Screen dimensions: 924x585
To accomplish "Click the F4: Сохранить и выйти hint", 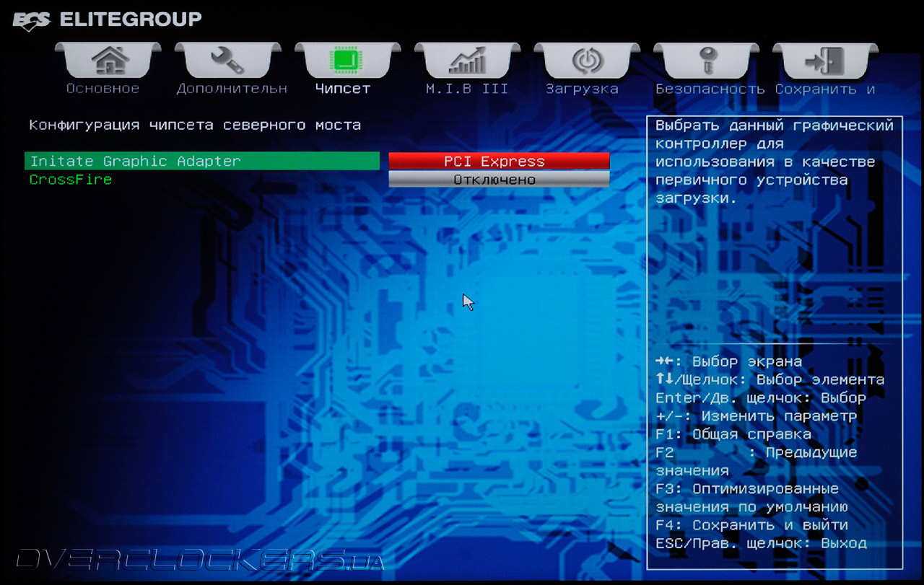I will point(751,525).
